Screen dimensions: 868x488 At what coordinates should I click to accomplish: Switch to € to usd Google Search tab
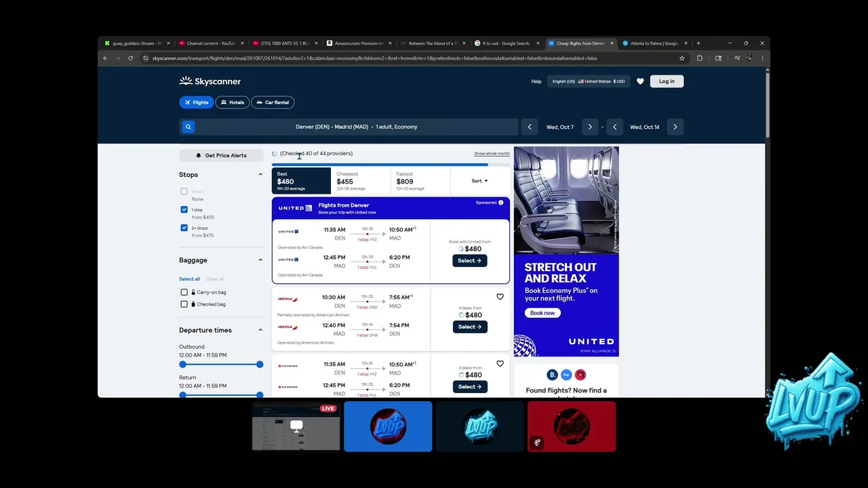coord(505,43)
